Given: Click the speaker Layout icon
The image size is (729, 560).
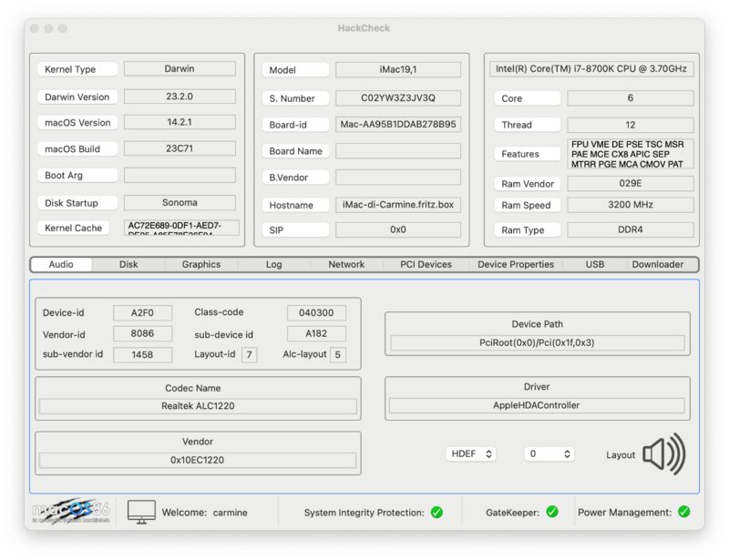Looking at the screenshot, I should pyautogui.click(x=663, y=453).
